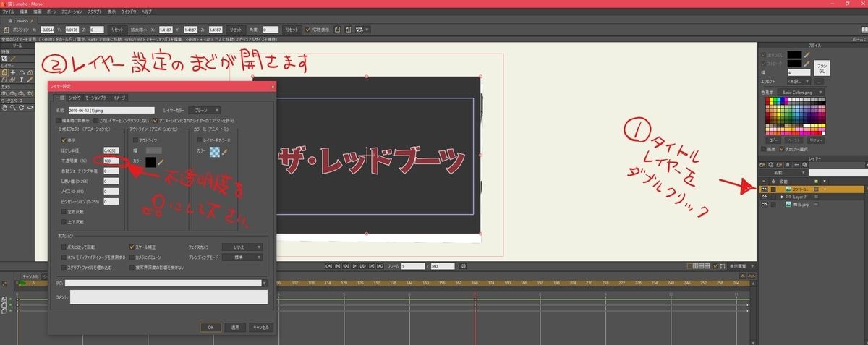
Task: Click the リセット button below color palette
Action: coord(816,140)
